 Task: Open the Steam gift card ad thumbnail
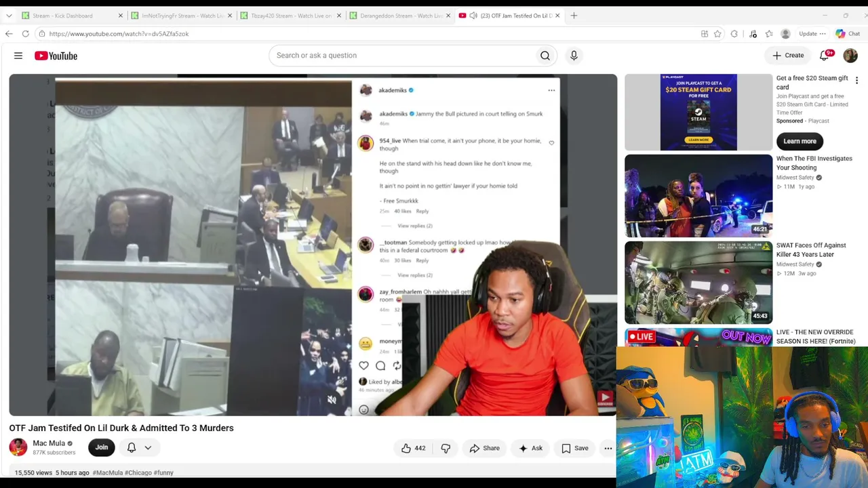[x=698, y=112]
